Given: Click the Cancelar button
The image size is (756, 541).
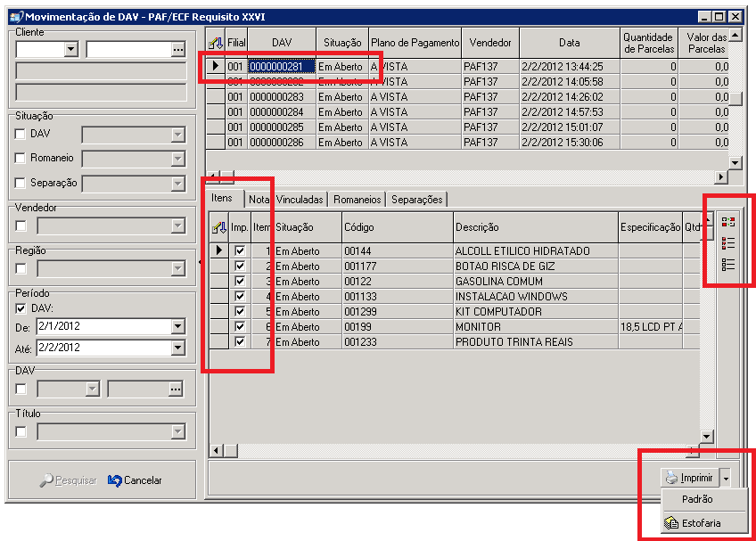Looking at the screenshot, I should pyautogui.click(x=135, y=480).
